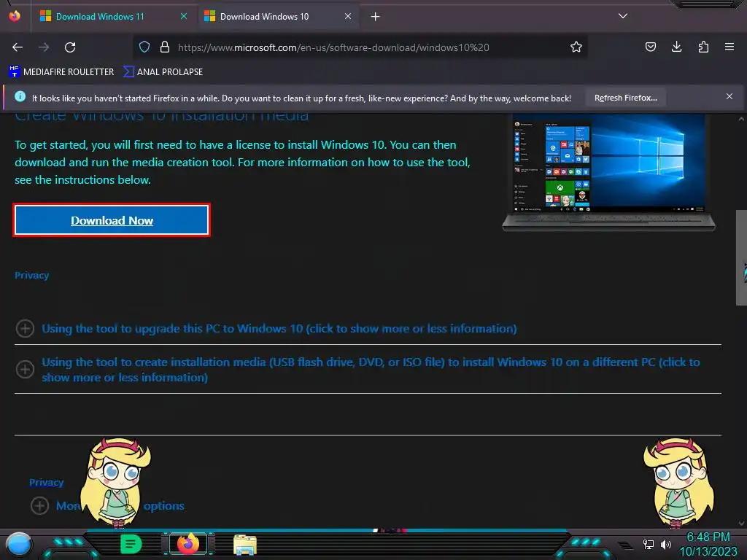Open the network tray icon
Viewport: 747px width, 560px height.
(649, 544)
